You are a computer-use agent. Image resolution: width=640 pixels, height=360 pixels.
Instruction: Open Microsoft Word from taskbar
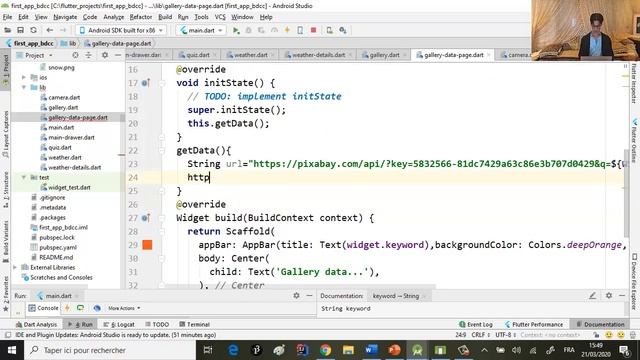click(x=371, y=350)
